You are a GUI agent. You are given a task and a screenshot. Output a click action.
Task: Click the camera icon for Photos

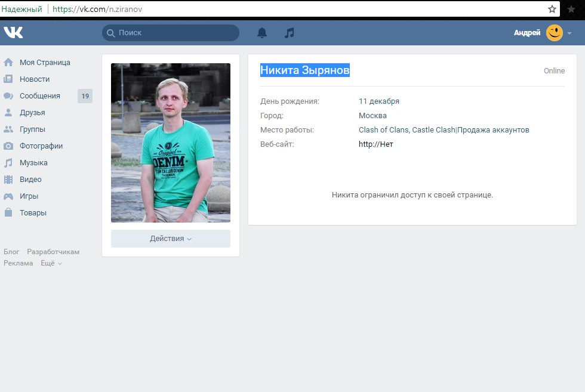8,146
